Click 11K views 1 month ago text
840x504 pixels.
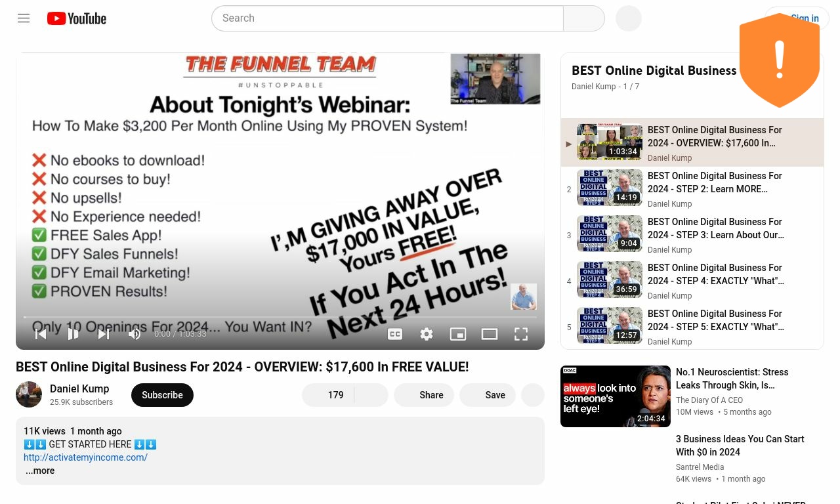pos(73,431)
